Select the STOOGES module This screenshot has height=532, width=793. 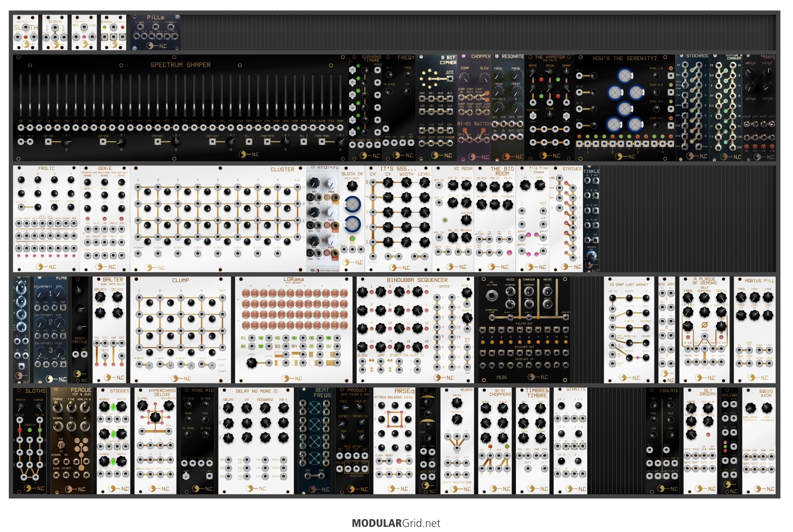pyautogui.click(x=114, y=441)
